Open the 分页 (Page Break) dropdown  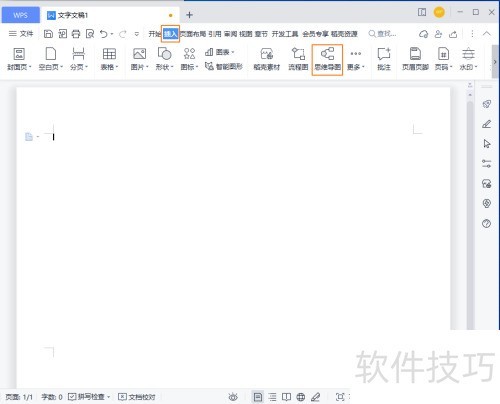click(79, 59)
